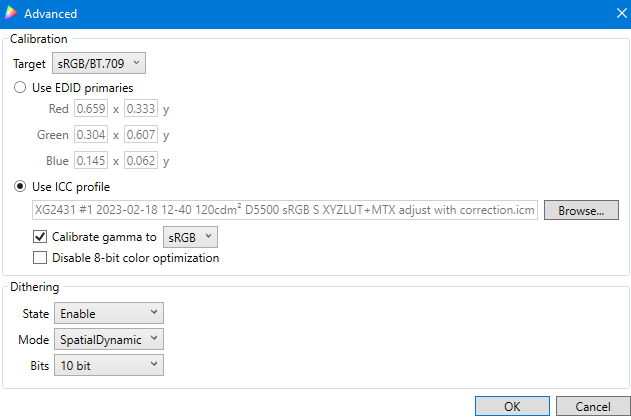Select Use ICC profile radio button
Image resolution: width=631 pixels, height=420 pixels.
pyautogui.click(x=20, y=187)
